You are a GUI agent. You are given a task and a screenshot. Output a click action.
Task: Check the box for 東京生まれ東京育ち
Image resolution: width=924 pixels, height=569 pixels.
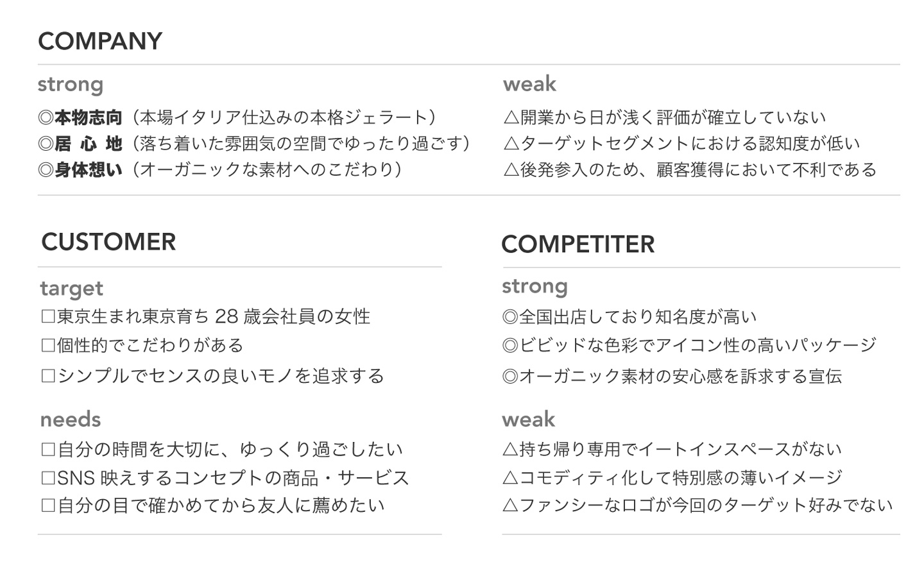48,317
